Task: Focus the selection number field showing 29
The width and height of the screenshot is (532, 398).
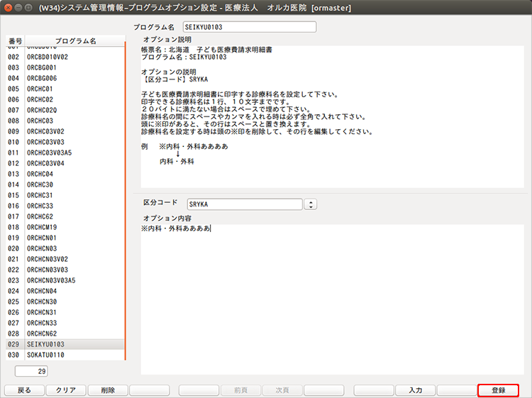Action: pyautogui.click(x=31, y=371)
